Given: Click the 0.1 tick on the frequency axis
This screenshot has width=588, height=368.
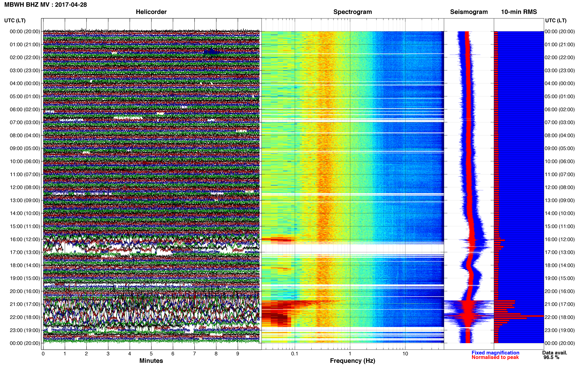Looking at the screenshot, I should click(x=295, y=354).
